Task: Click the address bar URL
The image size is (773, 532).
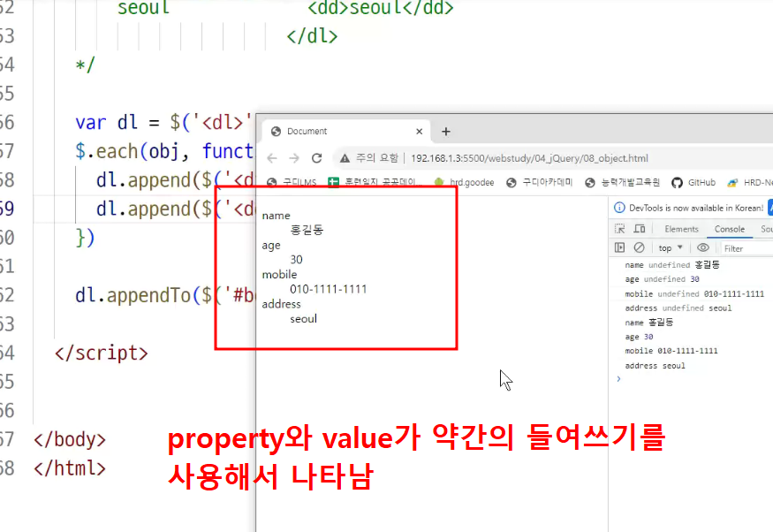Action: (x=529, y=158)
